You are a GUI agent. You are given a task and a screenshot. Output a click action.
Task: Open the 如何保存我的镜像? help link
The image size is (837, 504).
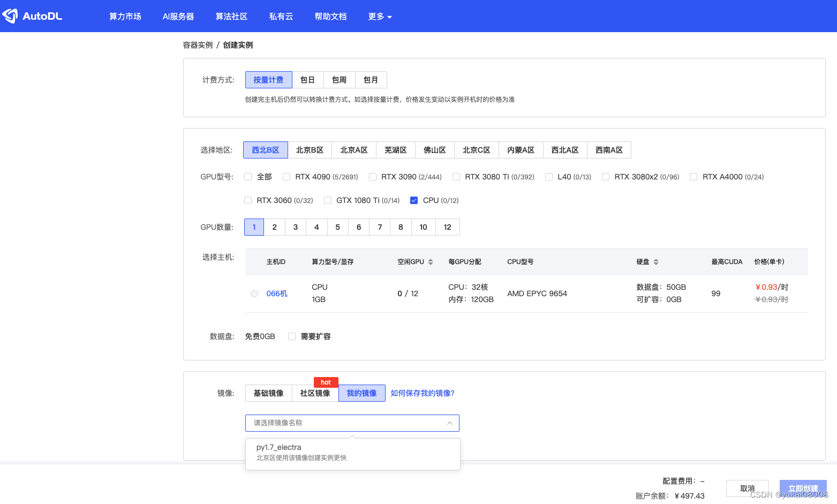pyautogui.click(x=423, y=393)
